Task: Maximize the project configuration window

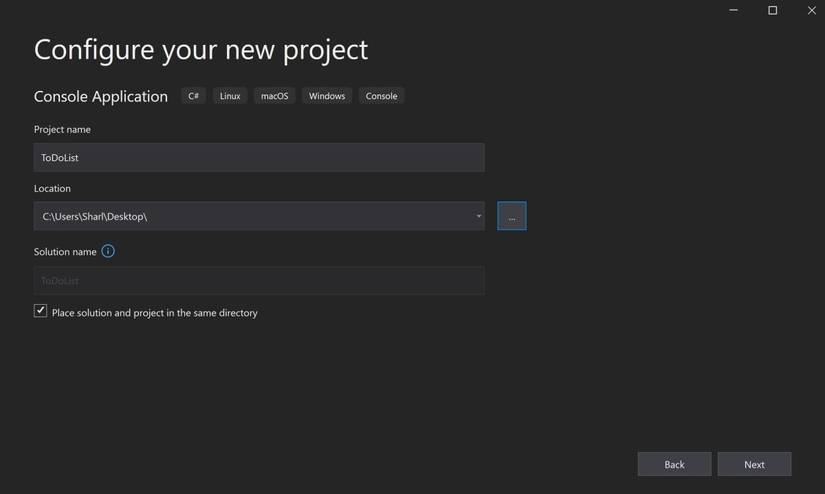Action: [772, 10]
